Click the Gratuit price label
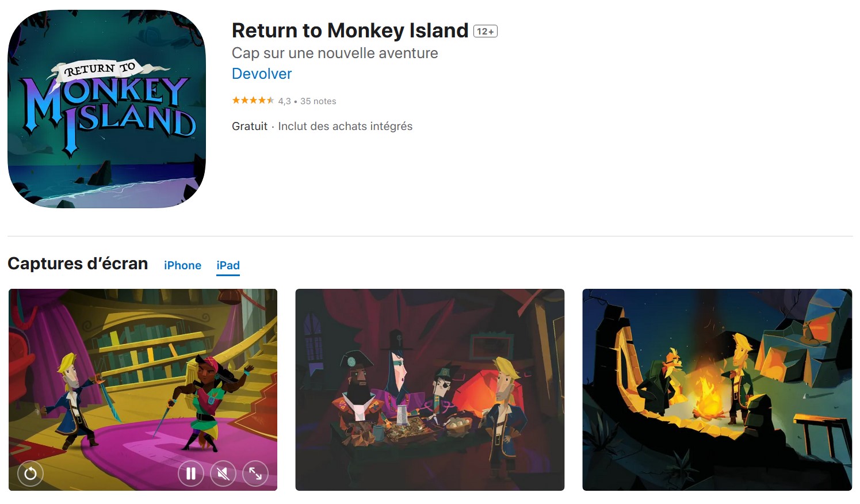Image resolution: width=860 pixels, height=504 pixels. point(250,126)
